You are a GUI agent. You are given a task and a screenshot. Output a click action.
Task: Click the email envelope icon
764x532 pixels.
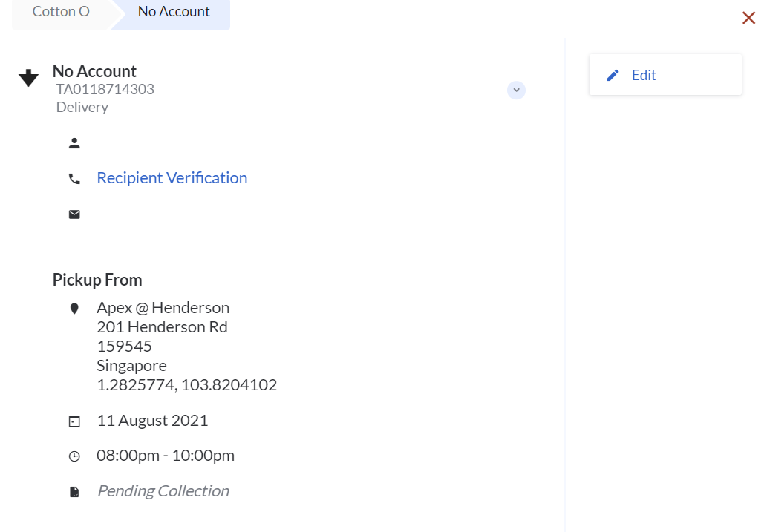(74, 214)
